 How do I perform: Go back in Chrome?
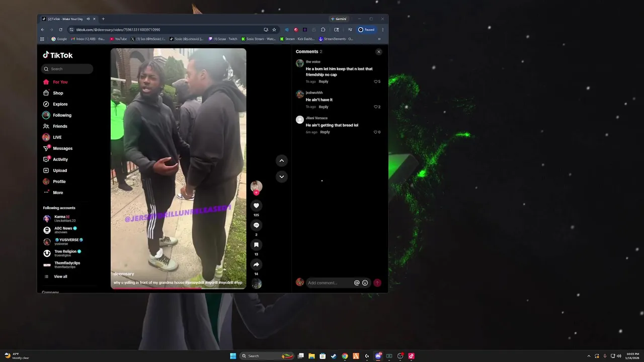[42, 30]
